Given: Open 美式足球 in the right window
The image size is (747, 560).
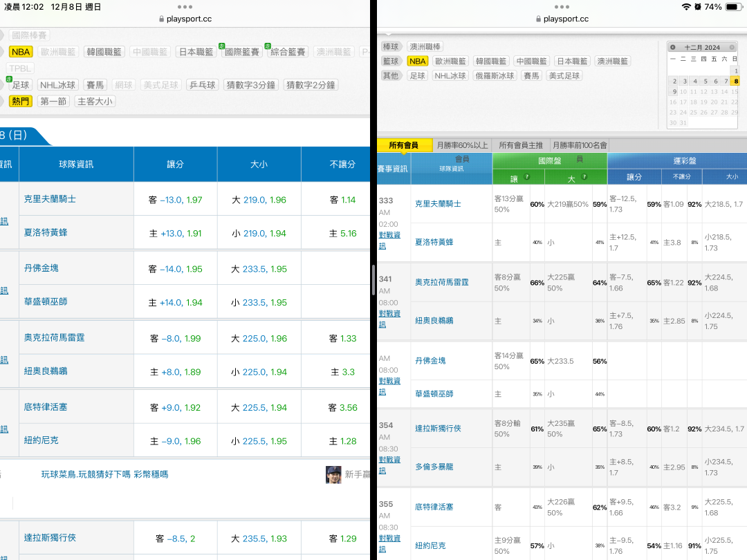Looking at the screenshot, I should pyautogui.click(x=564, y=76).
